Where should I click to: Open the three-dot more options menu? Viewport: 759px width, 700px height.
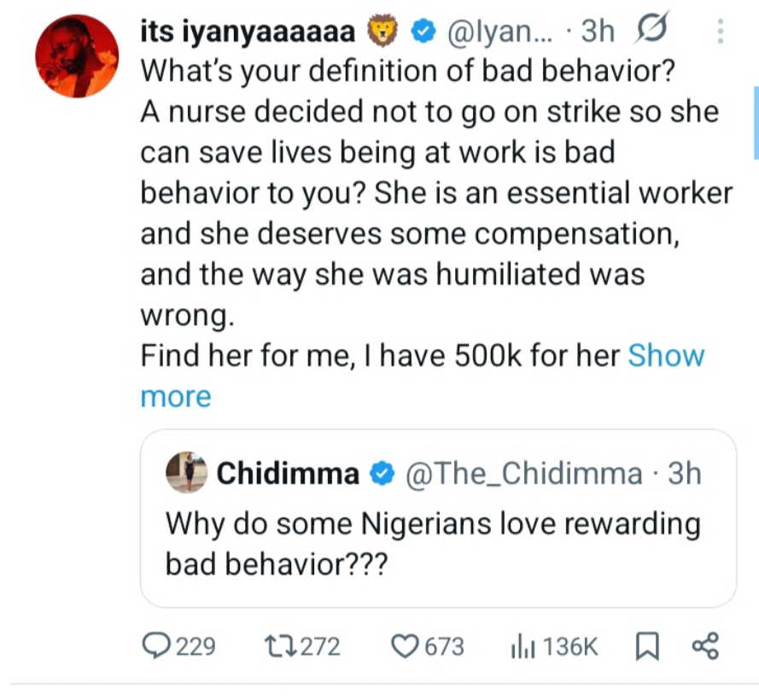[720, 32]
